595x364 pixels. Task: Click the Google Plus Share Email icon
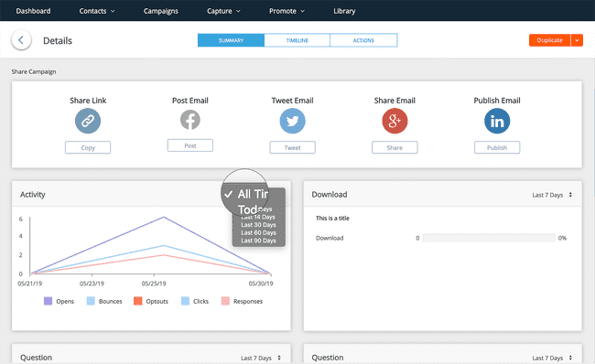coord(395,121)
